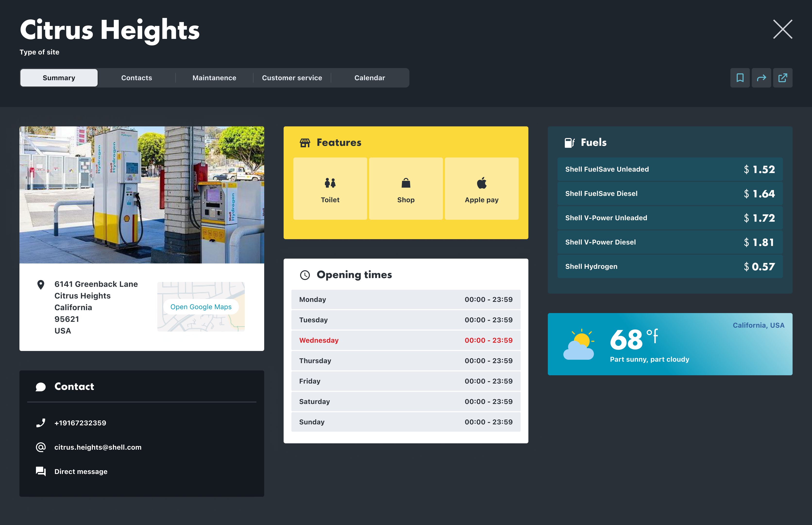Screen dimensions: 812x525
Task: Open the Maintanence tab
Action: click(214, 78)
